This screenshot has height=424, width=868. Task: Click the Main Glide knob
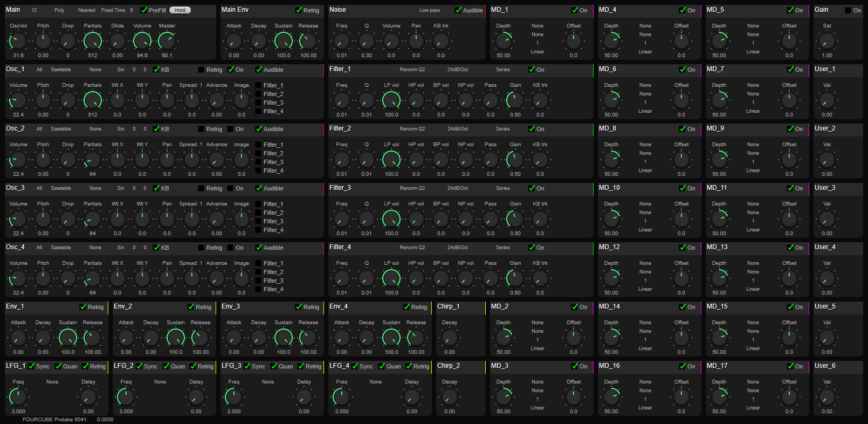point(118,40)
